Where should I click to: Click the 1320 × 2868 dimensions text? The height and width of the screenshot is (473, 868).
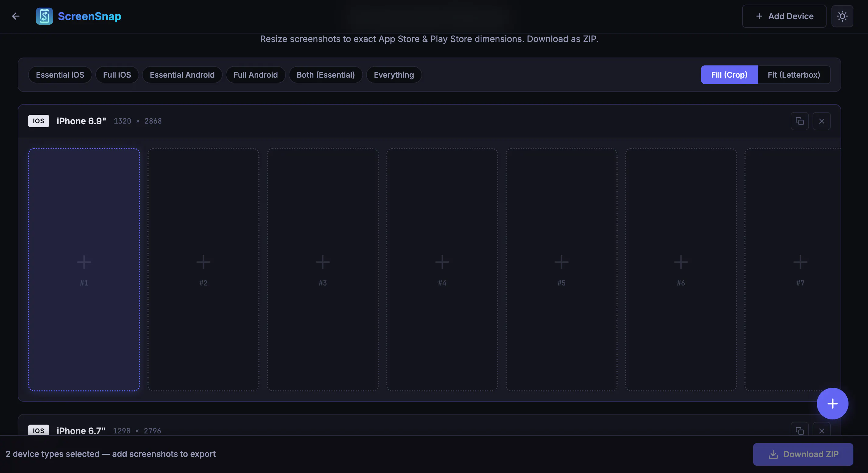(137, 121)
